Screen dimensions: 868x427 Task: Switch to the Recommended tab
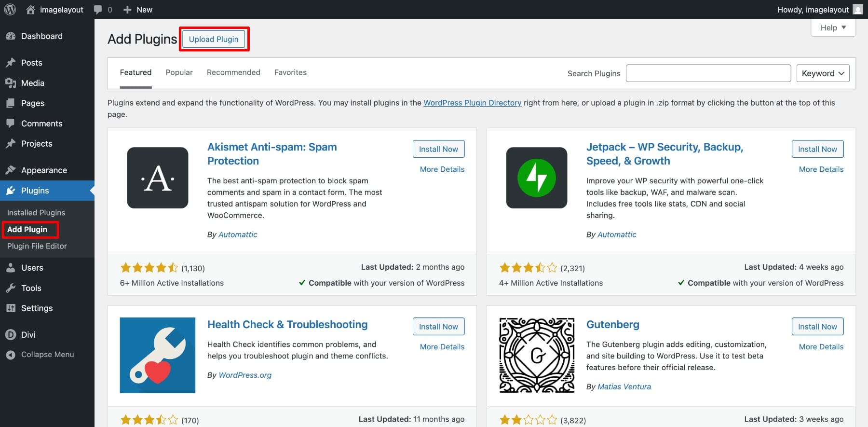[233, 72]
